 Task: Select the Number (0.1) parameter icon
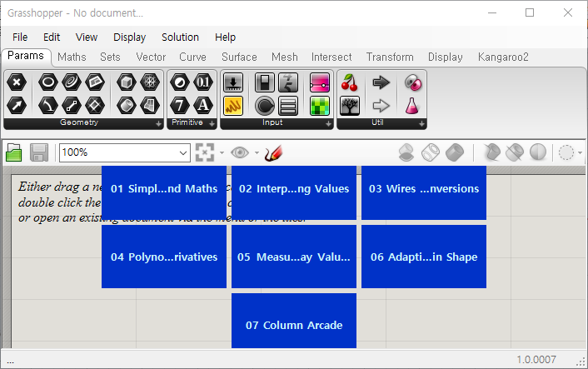[x=203, y=82]
